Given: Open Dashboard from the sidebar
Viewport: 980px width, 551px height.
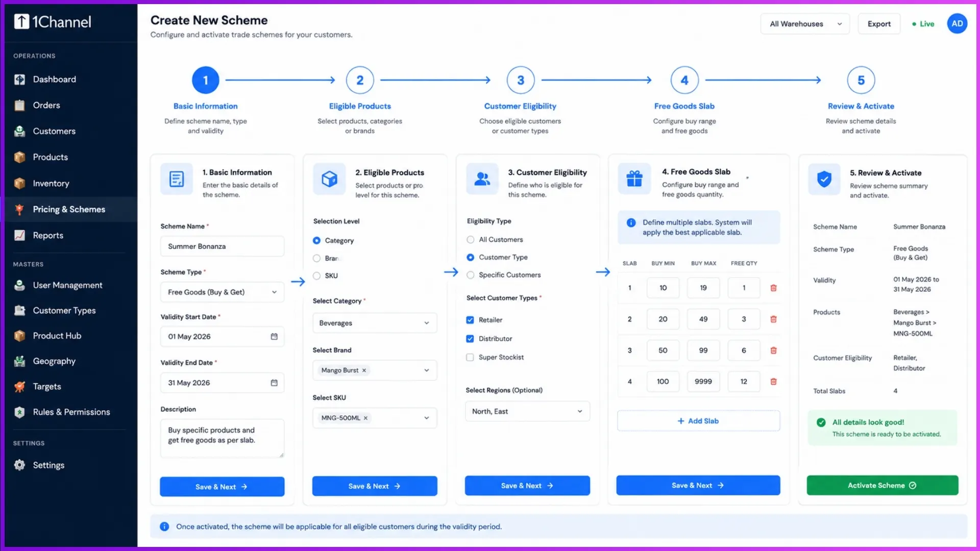Looking at the screenshot, I should click(x=54, y=79).
